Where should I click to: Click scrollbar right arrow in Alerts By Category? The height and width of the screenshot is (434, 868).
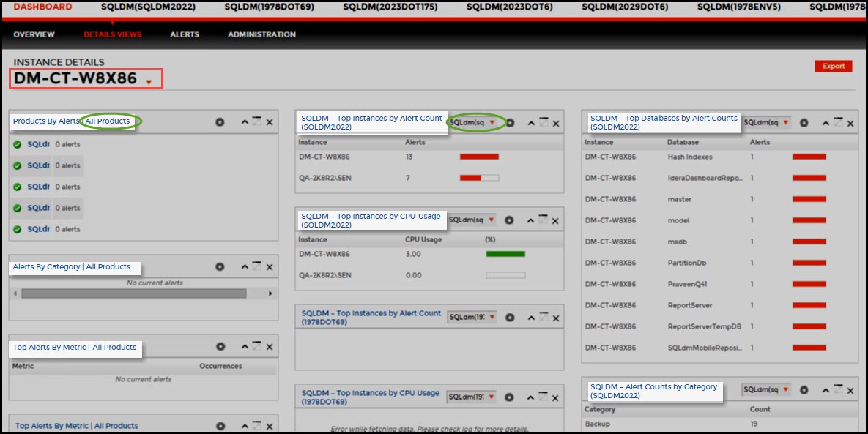[270, 293]
